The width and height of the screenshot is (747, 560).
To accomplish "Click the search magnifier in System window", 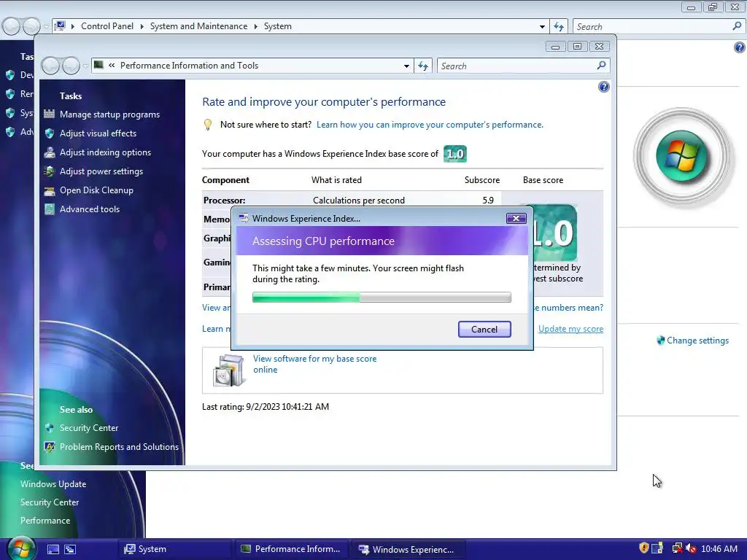I will tap(737, 26).
